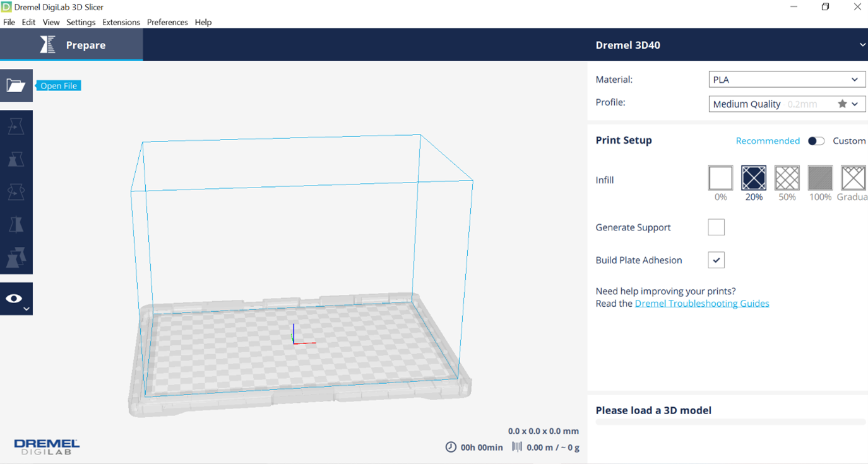Open the Help menu
This screenshot has width=868, height=464.
203,22
